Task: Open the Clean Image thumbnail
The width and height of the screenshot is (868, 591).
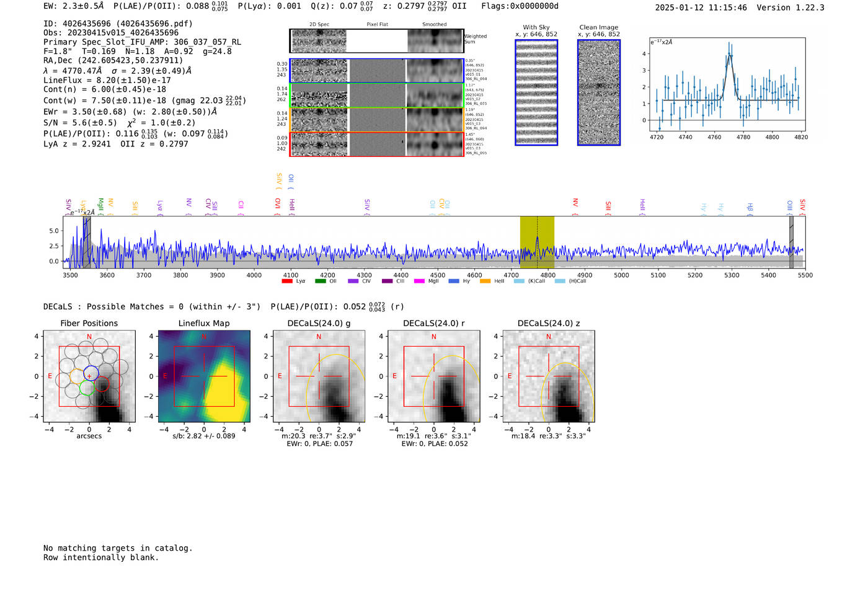Action: [x=599, y=92]
